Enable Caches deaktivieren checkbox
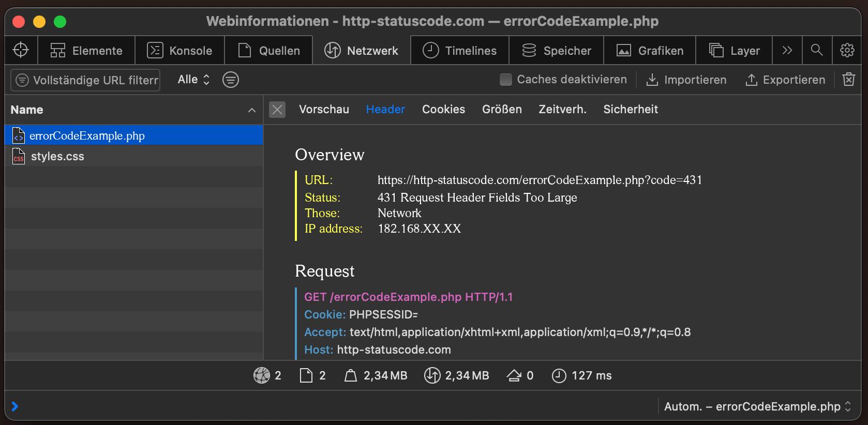Image resolution: width=868 pixels, height=425 pixels. point(506,80)
